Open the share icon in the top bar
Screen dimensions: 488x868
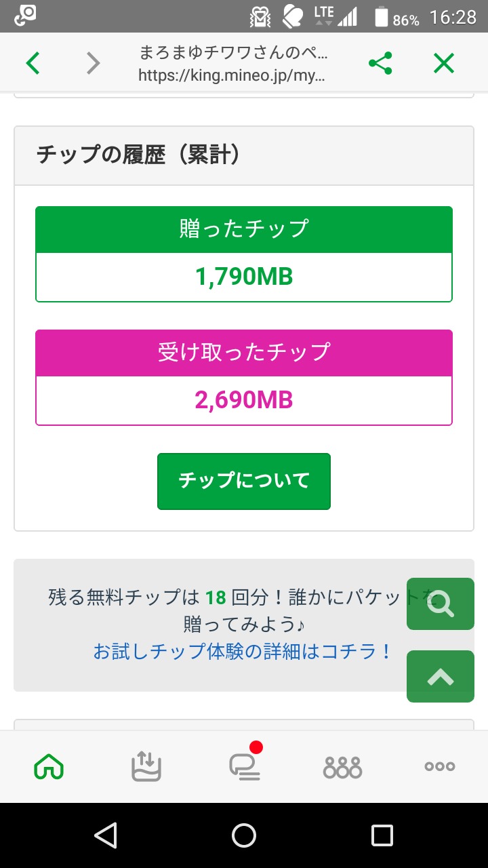380,64
